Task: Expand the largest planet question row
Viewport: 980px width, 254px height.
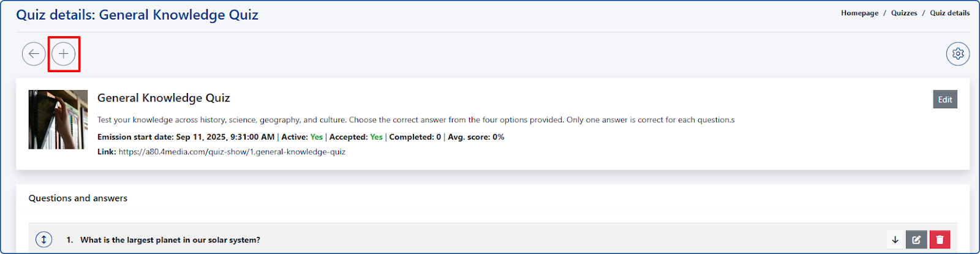Action: coord(170,240)
